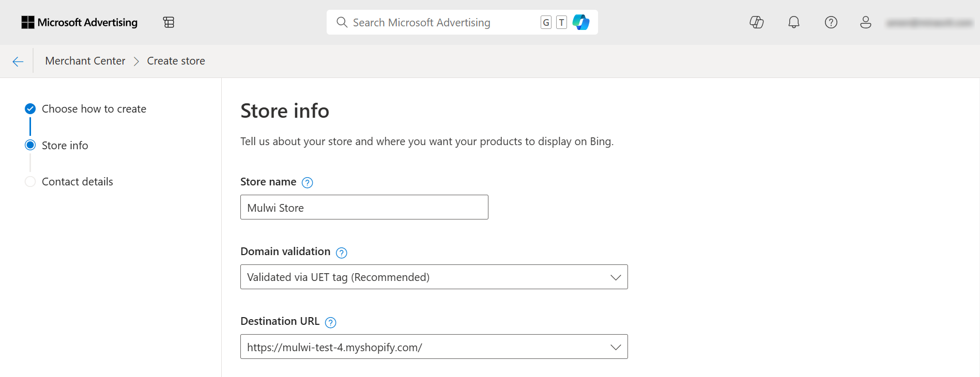The width and height of the screenshot is (980, 377).
Task: Show help for Domain validation
Action: [342, 253]
